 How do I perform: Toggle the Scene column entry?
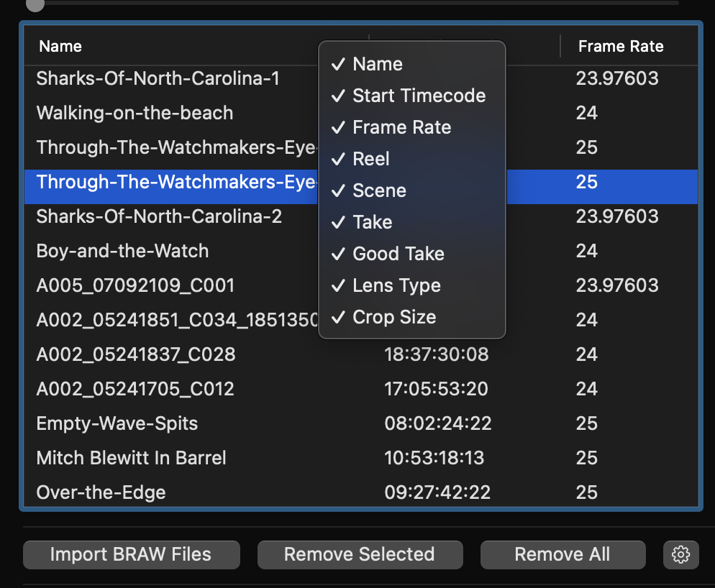coord(379,190)
